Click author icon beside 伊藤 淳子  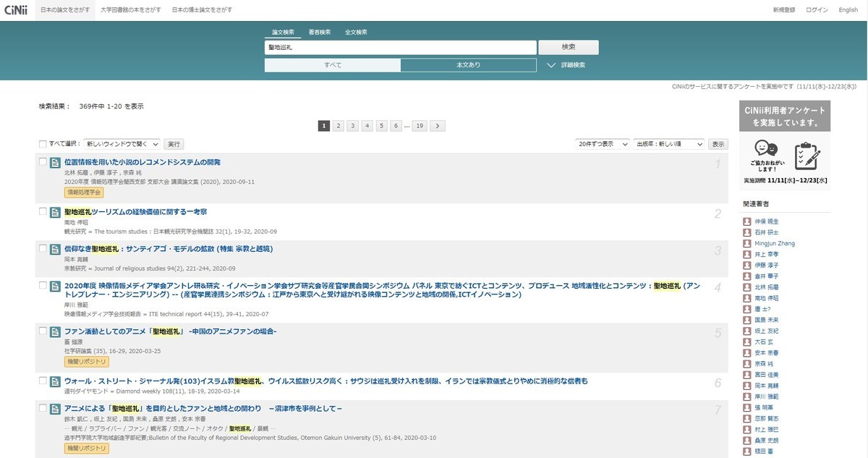[747, 266]
